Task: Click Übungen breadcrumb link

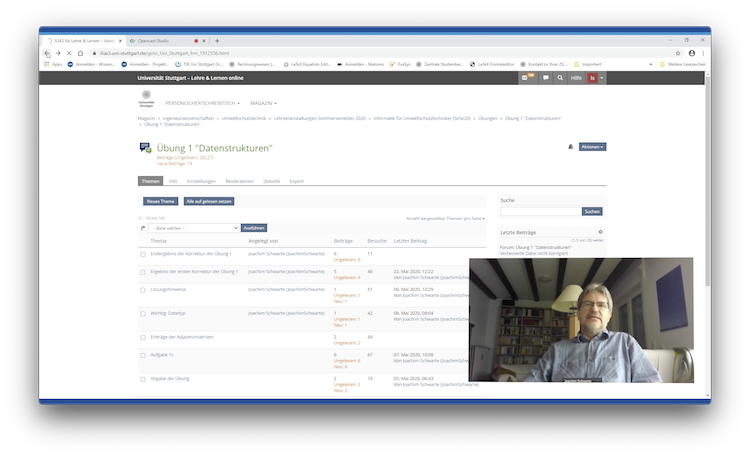Action: tap(487, 118)
